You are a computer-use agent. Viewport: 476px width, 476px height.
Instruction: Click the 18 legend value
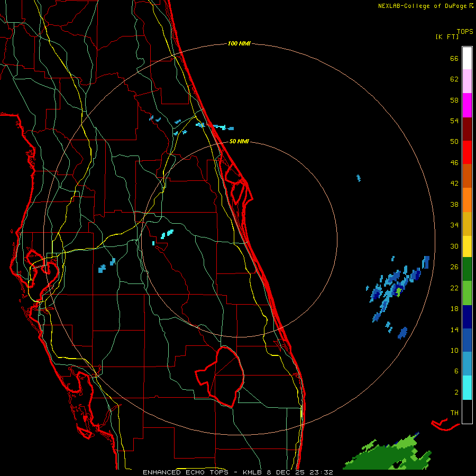point(454,308)
